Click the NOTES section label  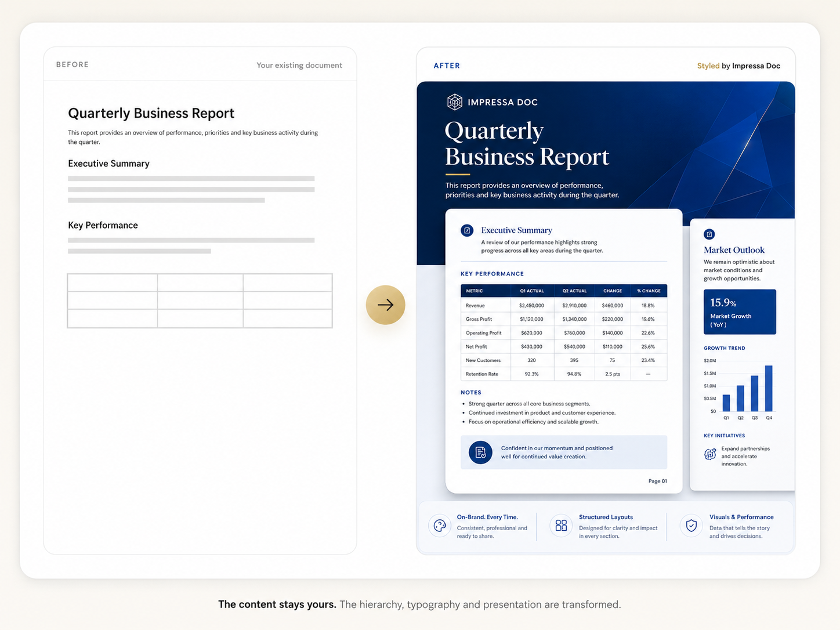[x=471, y=393]
